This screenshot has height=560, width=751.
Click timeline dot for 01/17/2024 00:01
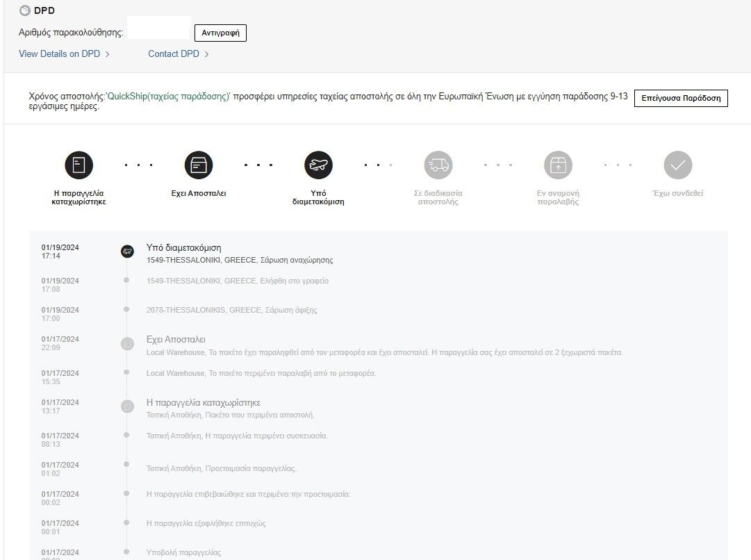[126, 522]
